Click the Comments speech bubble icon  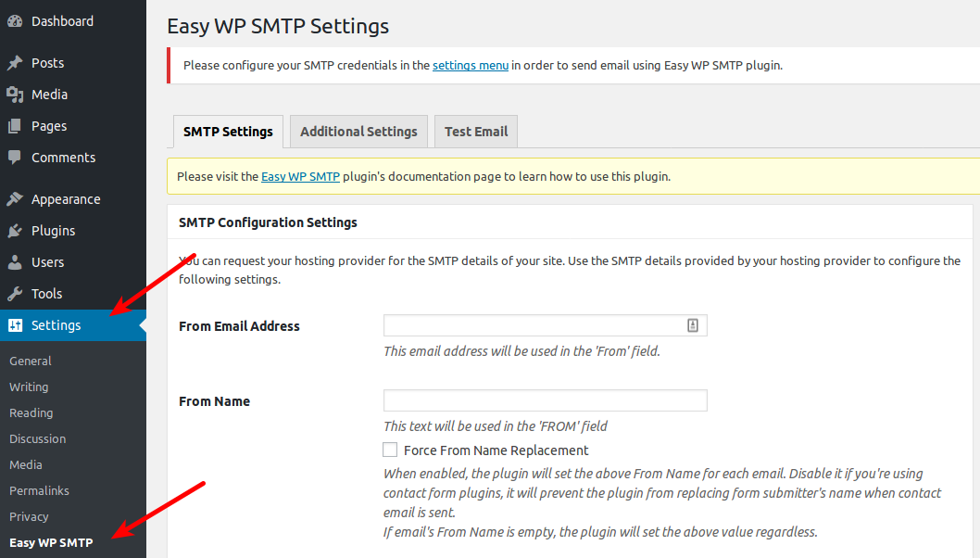point(15,158)
